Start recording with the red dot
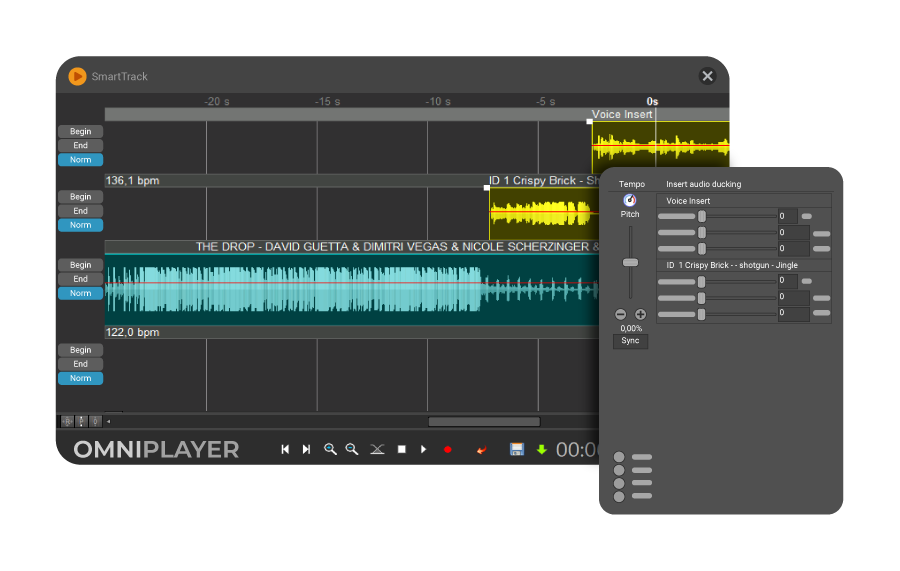Viewport: 900px width, 571px height. point(448,449)
